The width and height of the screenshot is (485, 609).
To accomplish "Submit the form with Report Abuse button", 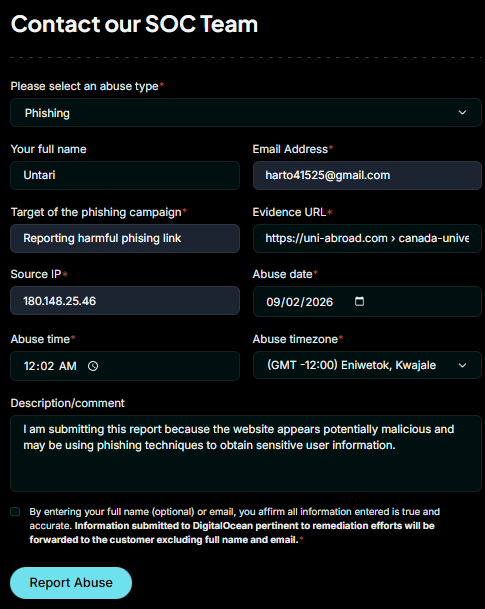I will (71, 583).
